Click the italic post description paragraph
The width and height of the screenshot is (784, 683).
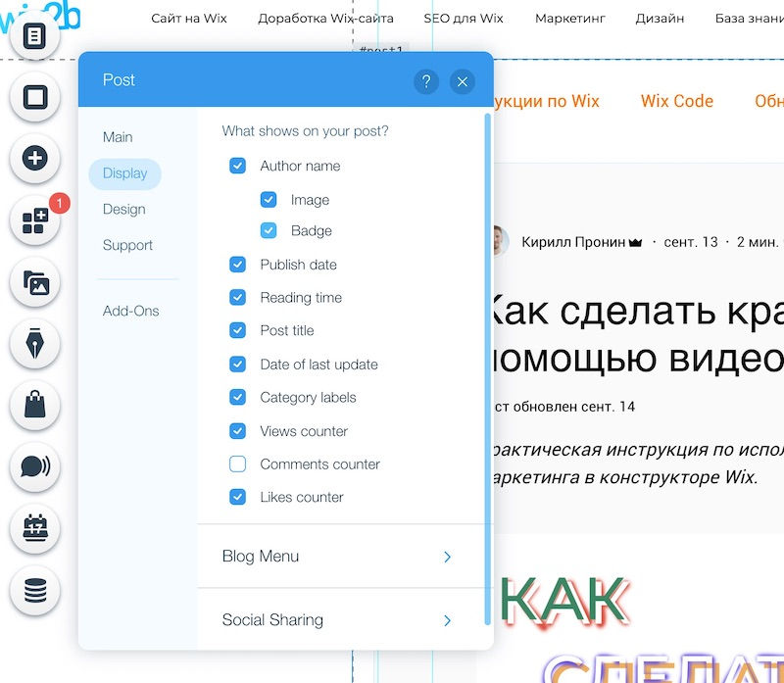(x=639, y=463)
